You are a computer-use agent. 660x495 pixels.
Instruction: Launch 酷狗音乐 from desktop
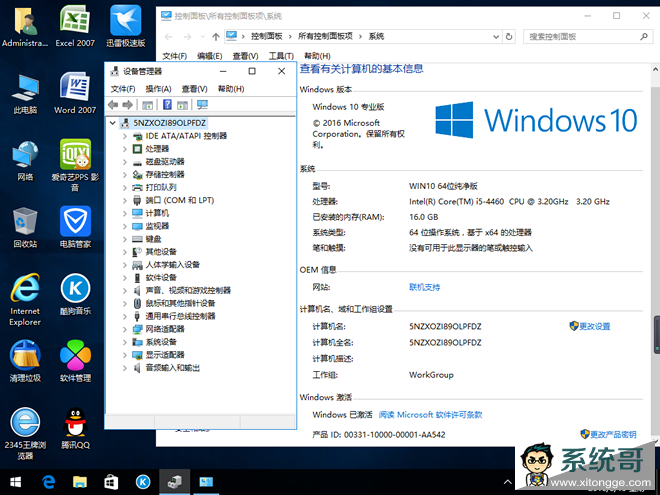point(75,295)
